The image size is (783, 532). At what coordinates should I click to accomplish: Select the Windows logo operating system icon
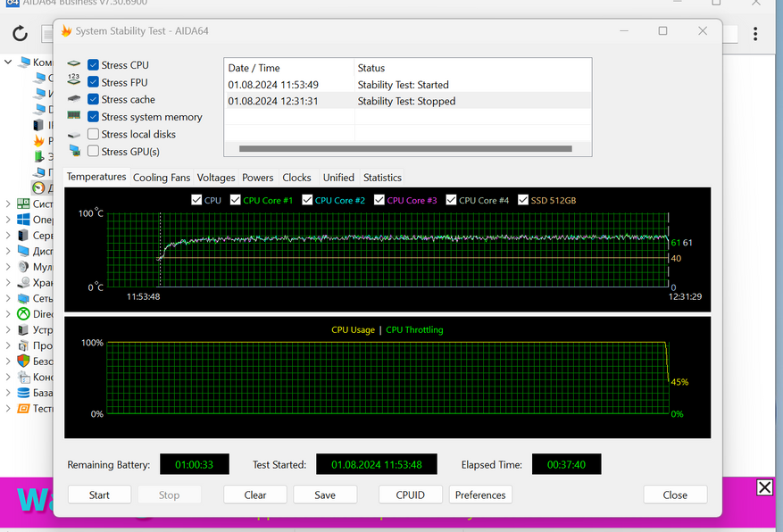click(x=23, y=220)
